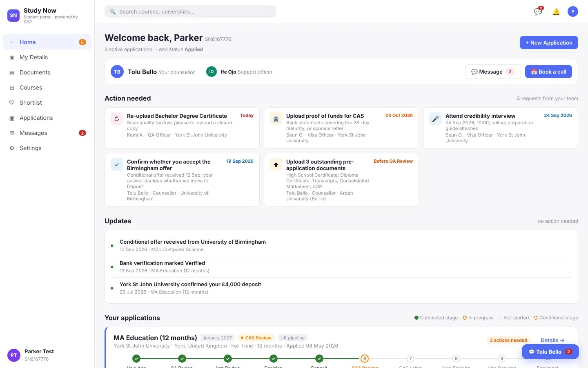Click the checkmark icon on Birmingham offer card
Image resolution: width=588 pixels, height=368 pixels.
(117, 164)
